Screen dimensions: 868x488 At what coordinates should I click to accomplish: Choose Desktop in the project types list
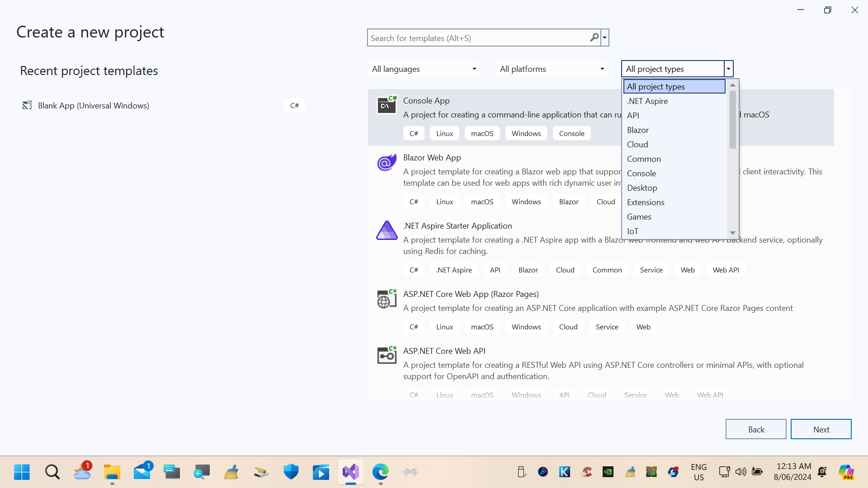tap(642, 188)
